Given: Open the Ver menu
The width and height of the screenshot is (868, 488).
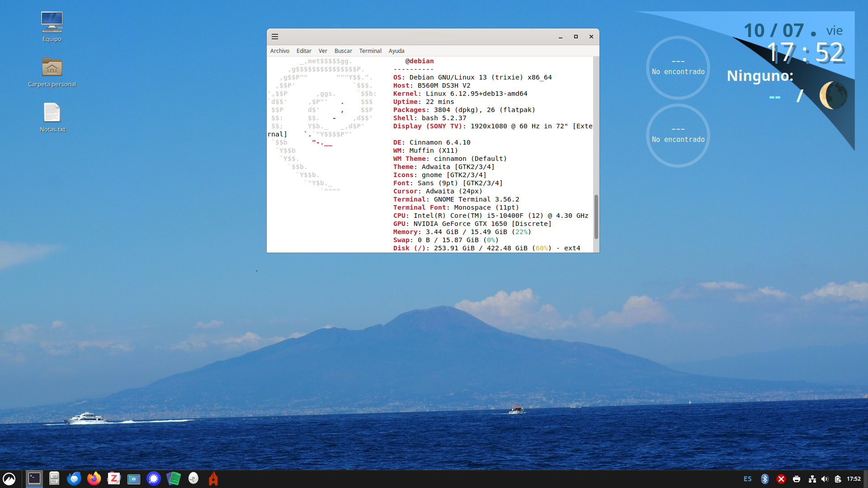Looking at the screenshot, I should point(323,51).
